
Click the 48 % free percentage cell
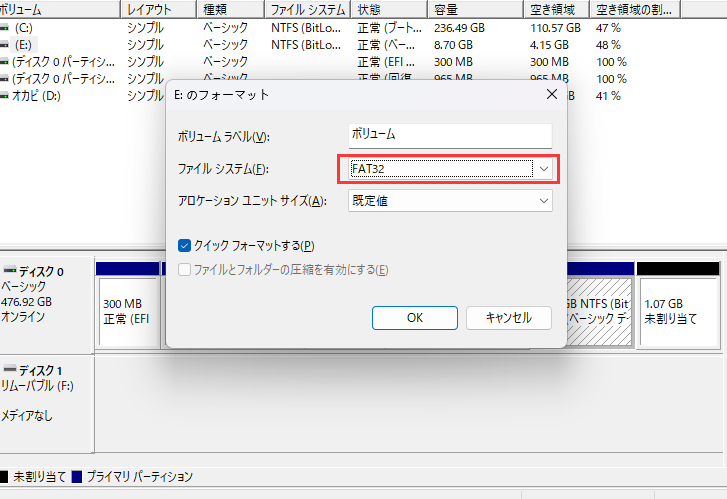point(608,45)
